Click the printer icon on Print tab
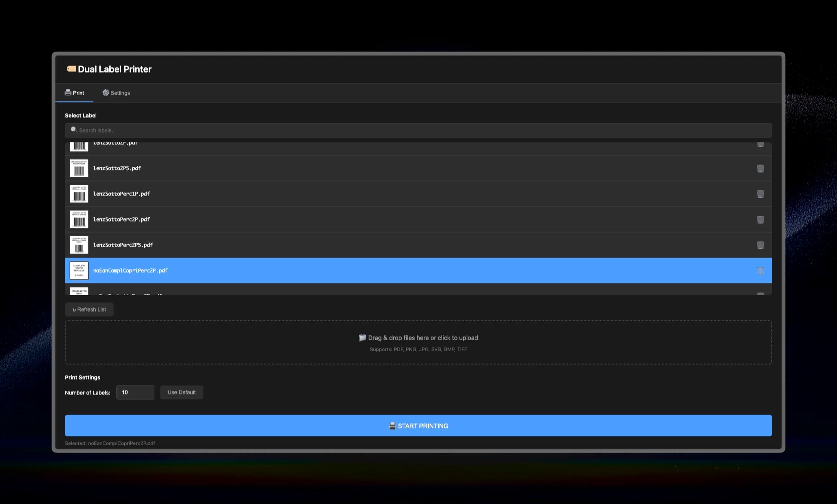Image resolution: width=837 pixels, height=504 pixels. pos(68,92)
